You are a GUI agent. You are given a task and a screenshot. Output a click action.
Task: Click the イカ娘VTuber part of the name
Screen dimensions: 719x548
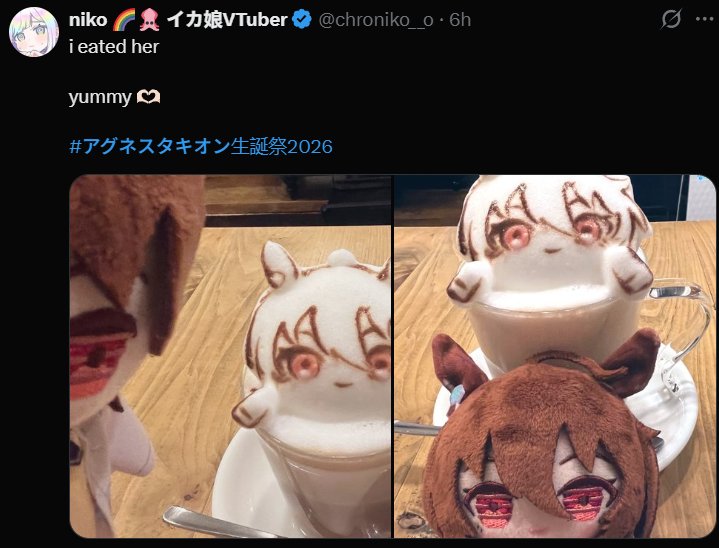pos(227,20)
